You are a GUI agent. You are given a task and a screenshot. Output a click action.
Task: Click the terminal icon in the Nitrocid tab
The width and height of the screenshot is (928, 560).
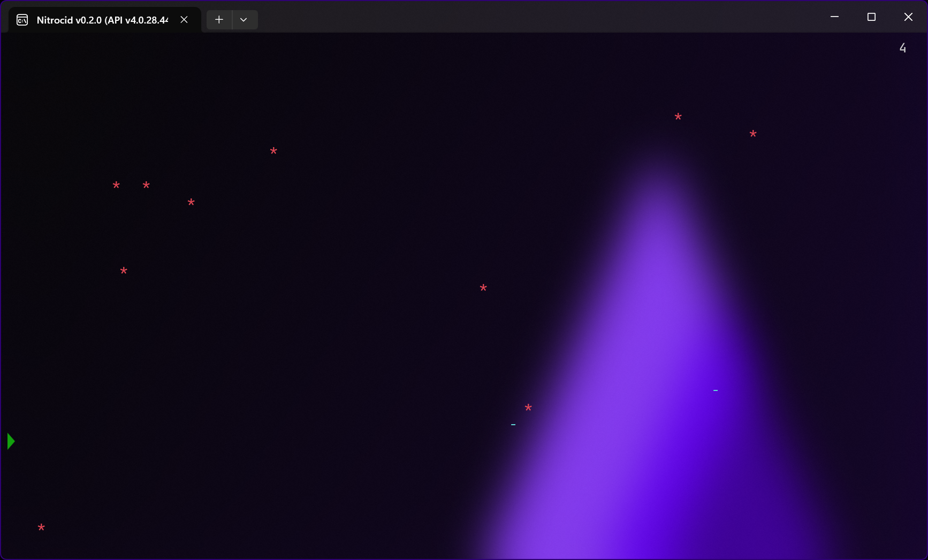(x=22, y=20)
